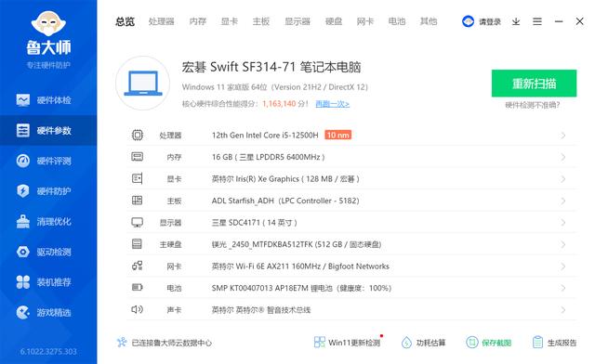Expand the 显卡 row chevron
This screenshot has width=595, height=364.
click(x=563, y=179)
